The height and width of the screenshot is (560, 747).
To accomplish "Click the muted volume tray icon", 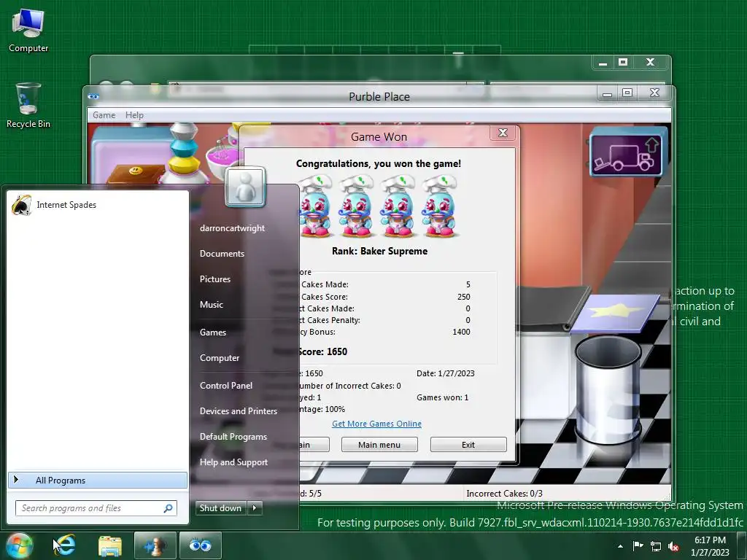I will tap(673, 546).
